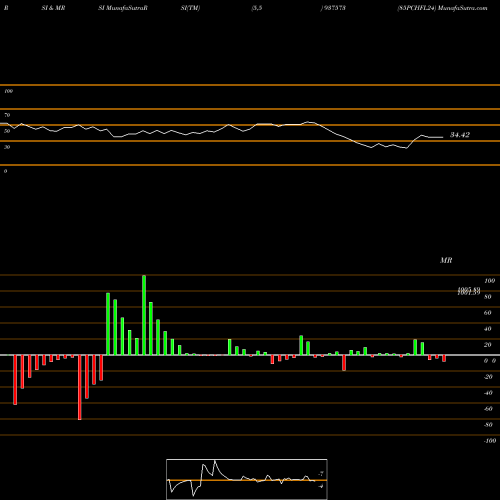Open the mini overview chart thumbnail

[x=247, y=479]
